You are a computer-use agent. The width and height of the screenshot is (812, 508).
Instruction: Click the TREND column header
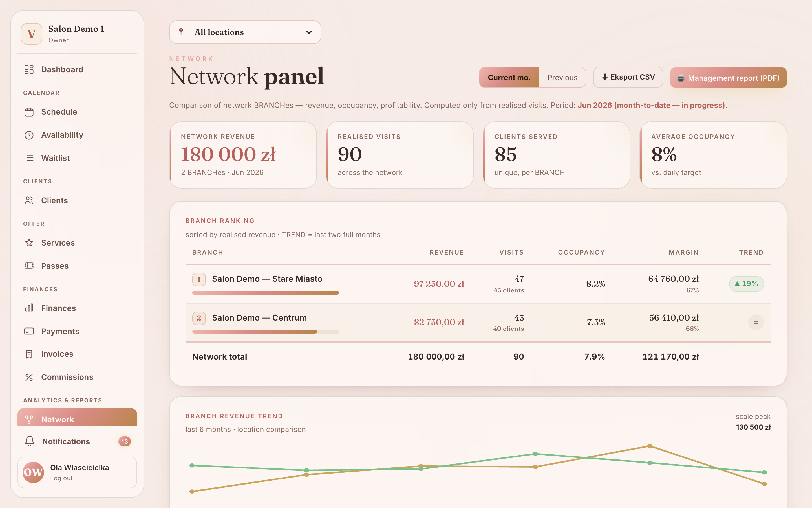click(x=751, y=252)
